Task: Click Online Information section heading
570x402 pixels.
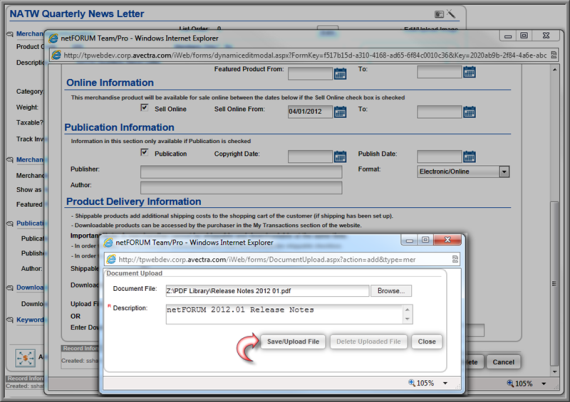Action: (x=110, y=83)
